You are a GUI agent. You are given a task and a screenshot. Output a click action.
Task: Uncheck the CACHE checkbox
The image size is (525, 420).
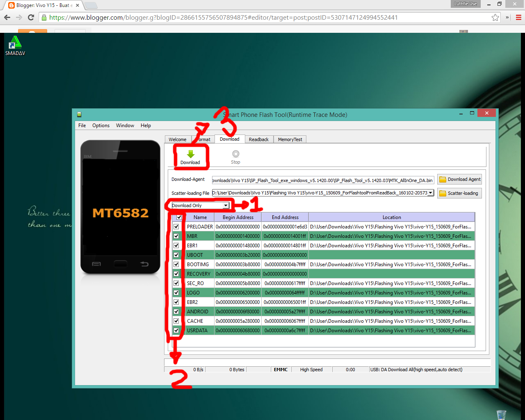point(176,321)
